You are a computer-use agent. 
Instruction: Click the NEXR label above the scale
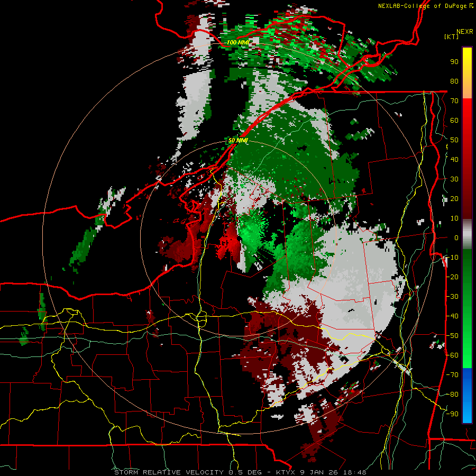[465, 32]
